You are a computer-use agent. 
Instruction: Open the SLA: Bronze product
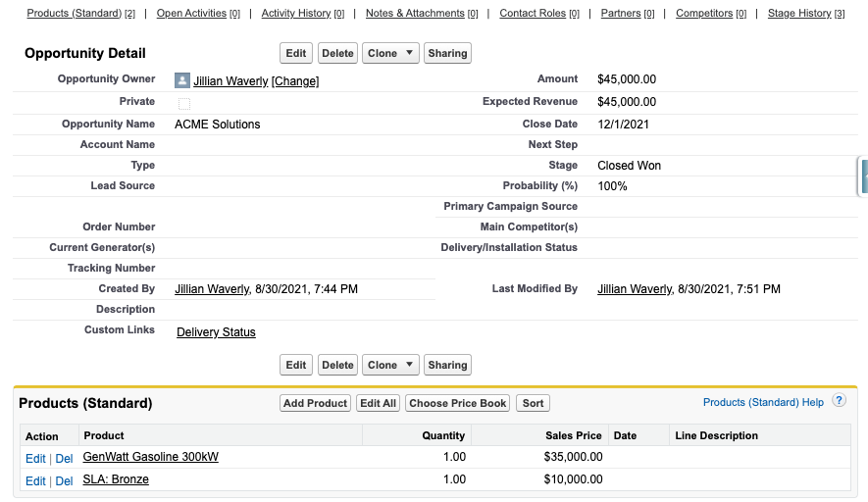pyautogui.click(x=116, y=479)
